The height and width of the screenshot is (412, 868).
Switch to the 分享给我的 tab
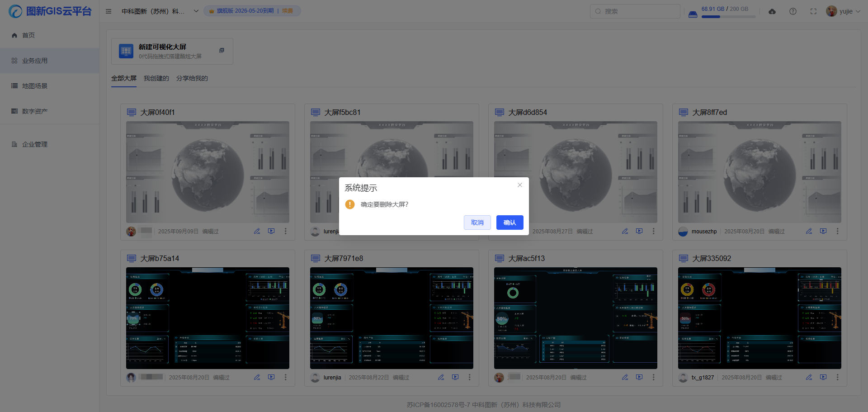(192, 78)
